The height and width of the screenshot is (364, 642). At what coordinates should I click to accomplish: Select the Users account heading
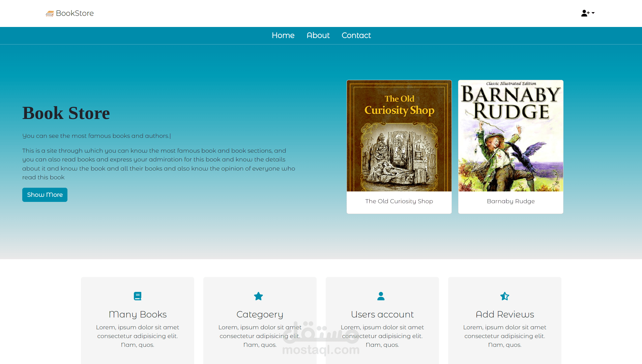pos(382,314)
